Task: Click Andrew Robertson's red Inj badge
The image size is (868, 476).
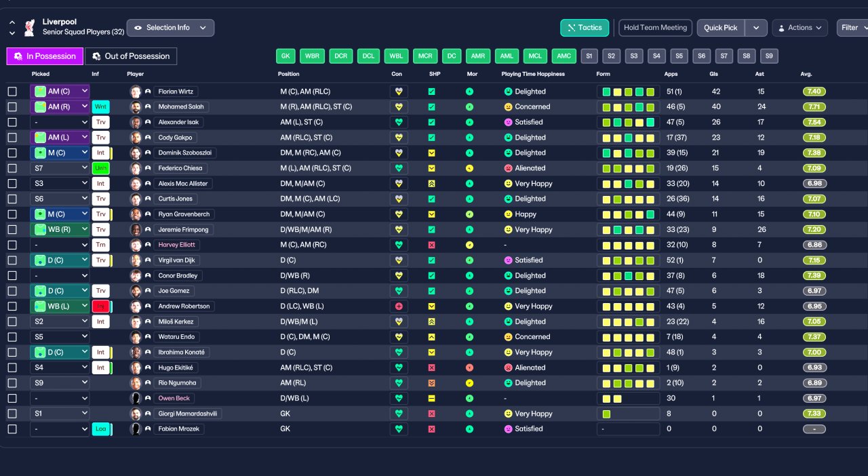Action: click(x=100, y=306)
